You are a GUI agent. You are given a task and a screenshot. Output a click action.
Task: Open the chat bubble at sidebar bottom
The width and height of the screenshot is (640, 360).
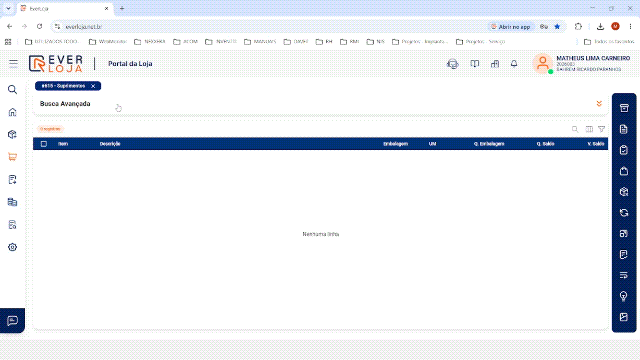[12, 320]
